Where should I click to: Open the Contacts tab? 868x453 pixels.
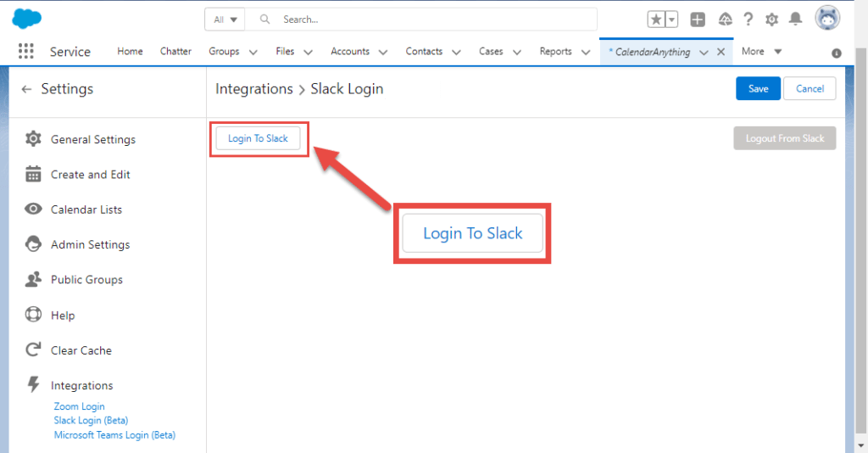tap(424, 52)
